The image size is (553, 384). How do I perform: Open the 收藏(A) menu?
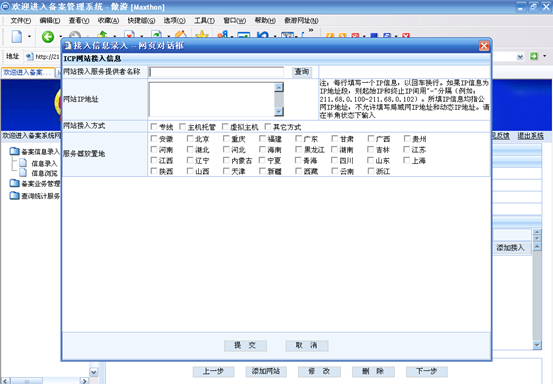pyautogui.click(x=108, y=20)
